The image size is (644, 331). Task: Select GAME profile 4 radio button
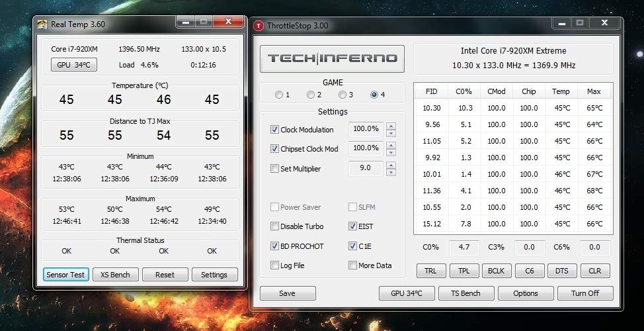coord(374,95)
